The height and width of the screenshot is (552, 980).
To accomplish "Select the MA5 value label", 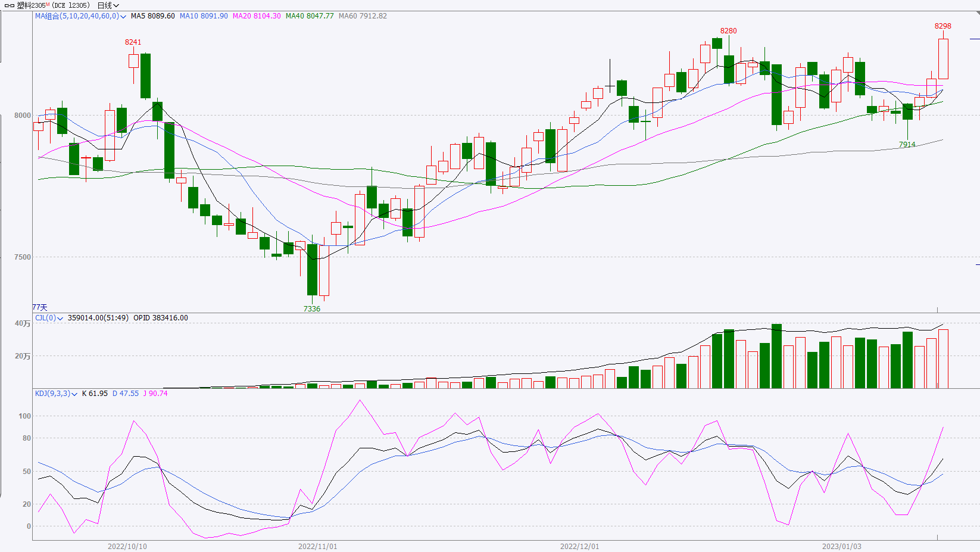I will click(152, 16).
